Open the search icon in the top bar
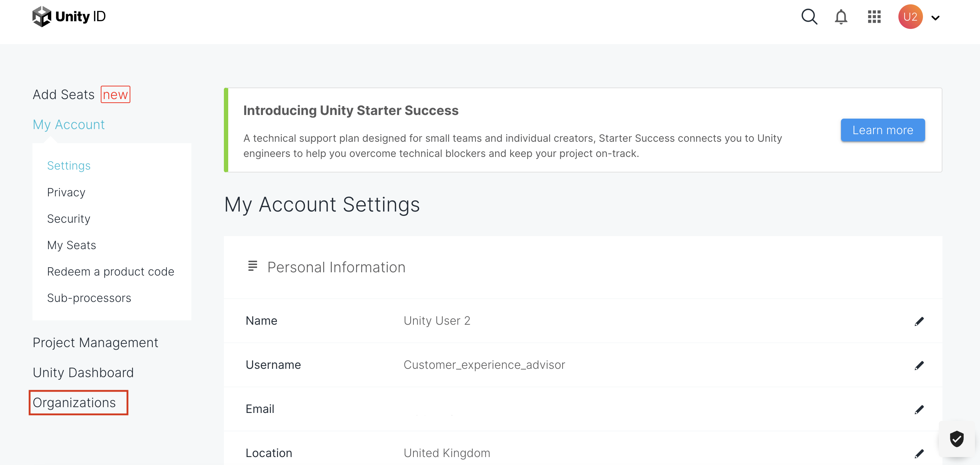 click(809, 17)
